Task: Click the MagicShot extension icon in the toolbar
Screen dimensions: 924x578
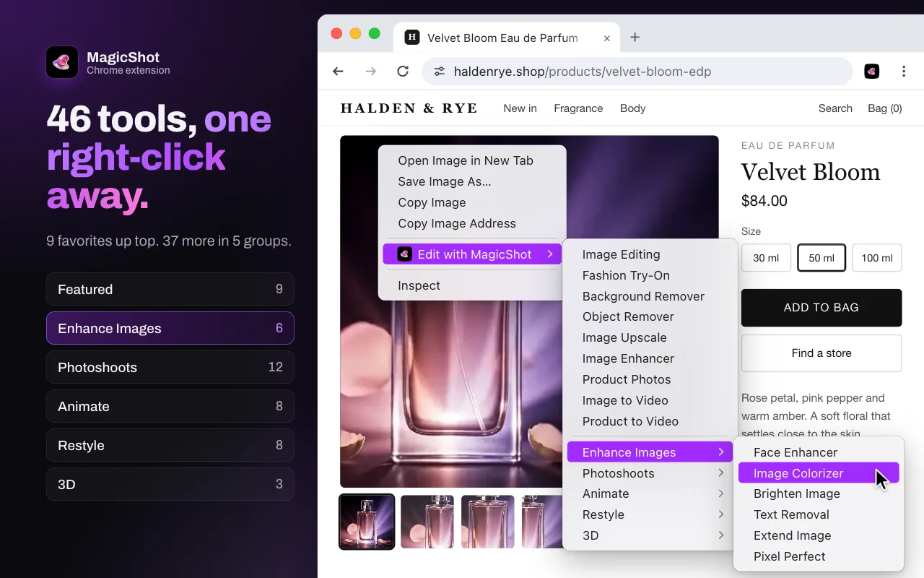Action: click(x=872, y=72)
